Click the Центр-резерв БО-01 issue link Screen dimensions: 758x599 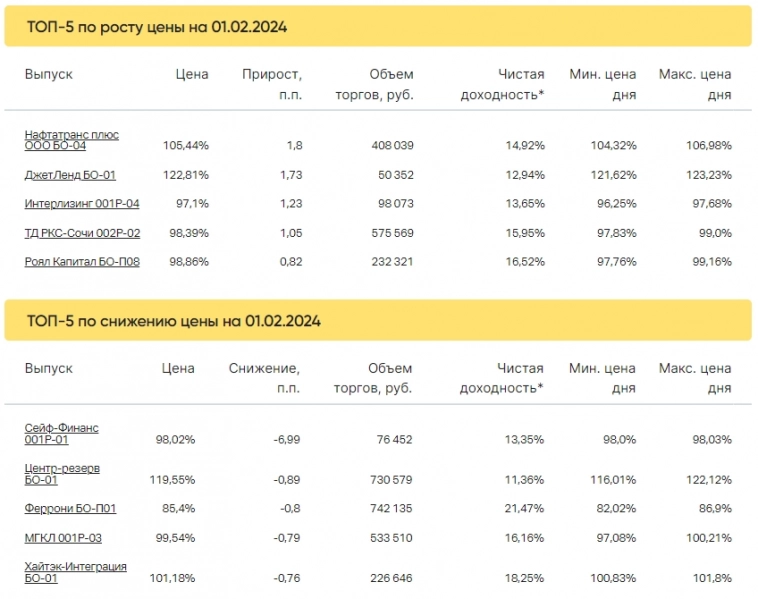62,473
